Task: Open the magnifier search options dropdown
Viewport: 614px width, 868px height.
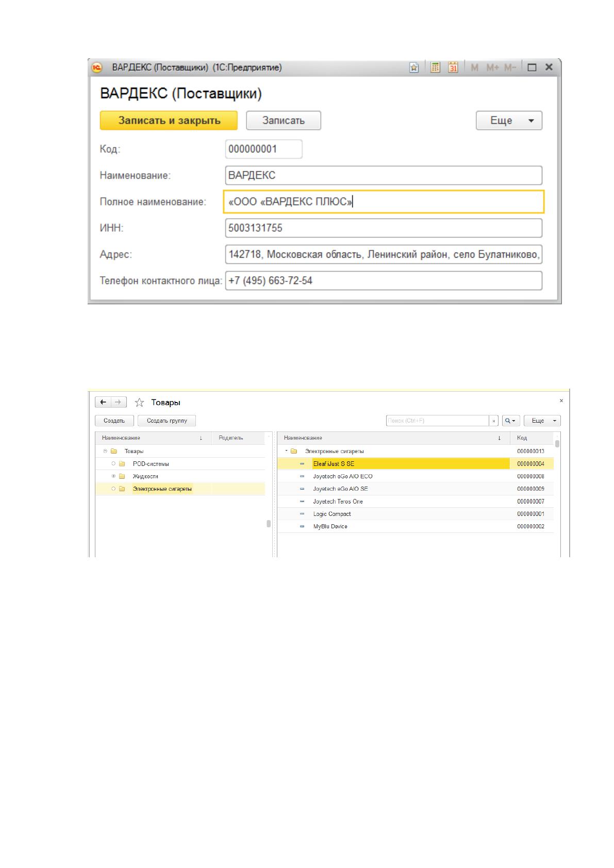Action: coord(510,421)
